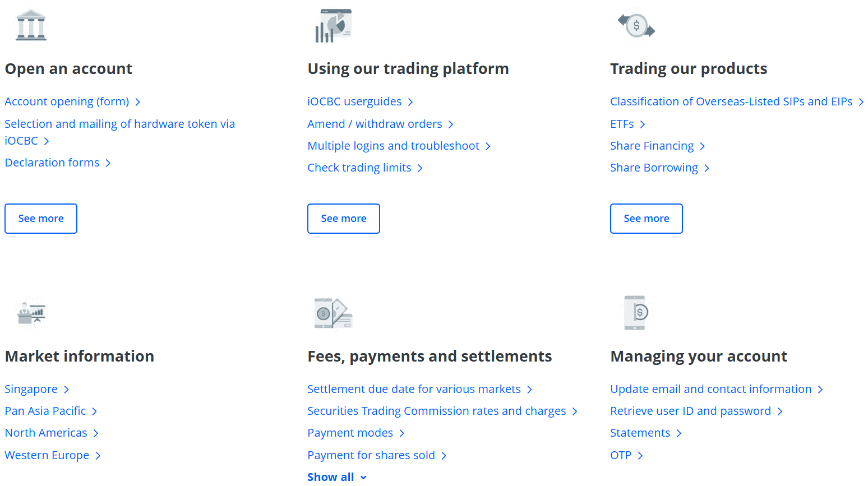Image resolution: width=868 pixels, height=486 pixels.
Task: Click the chart icon above Using our trading platform
Action: [x=333, y=26]
